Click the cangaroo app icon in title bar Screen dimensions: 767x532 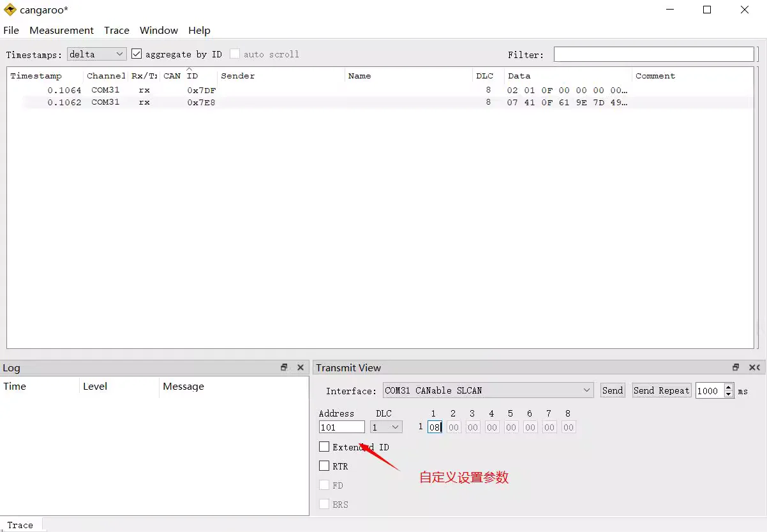point(10,10)
